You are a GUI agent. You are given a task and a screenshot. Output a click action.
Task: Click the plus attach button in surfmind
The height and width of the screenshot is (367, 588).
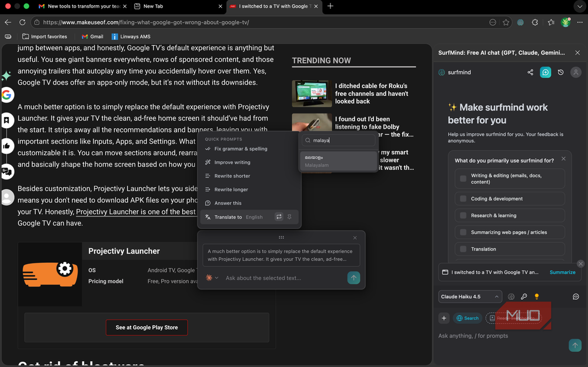tap(444, 318)
